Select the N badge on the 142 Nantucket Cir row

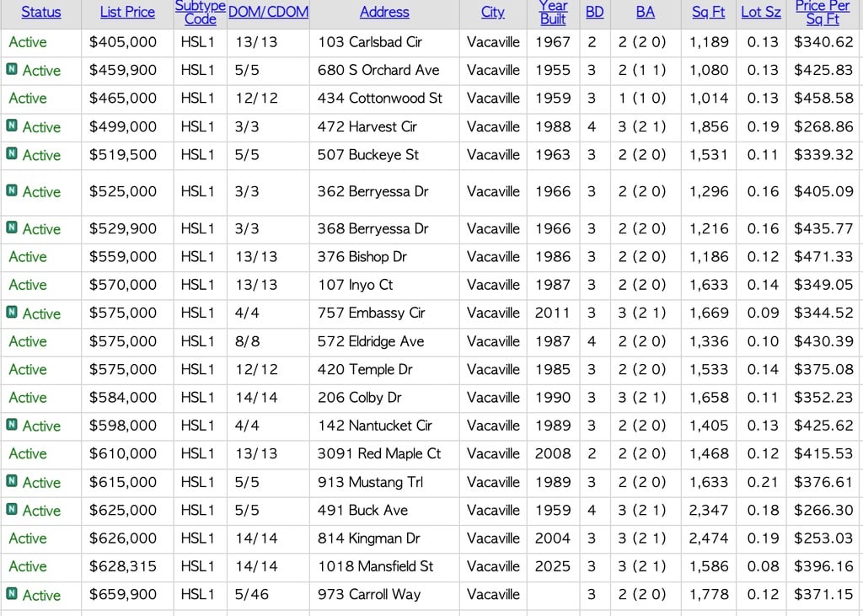coord(12,426)
